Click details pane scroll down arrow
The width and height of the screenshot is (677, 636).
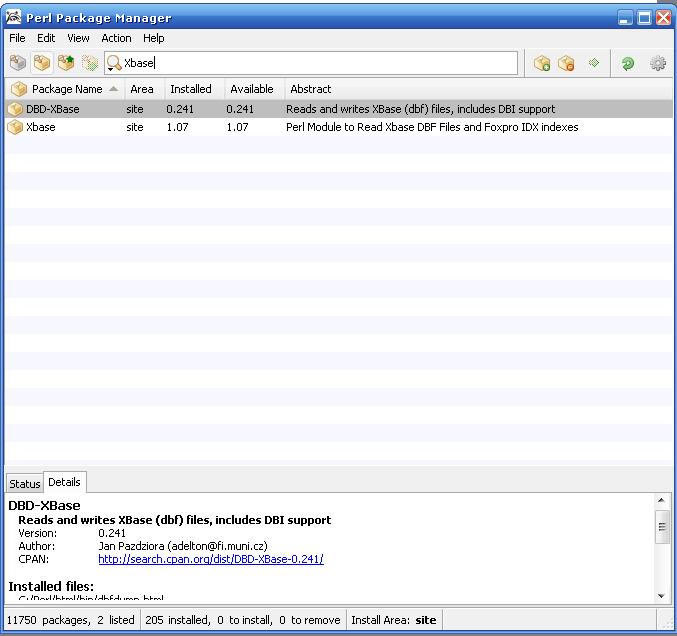point(661,596)
